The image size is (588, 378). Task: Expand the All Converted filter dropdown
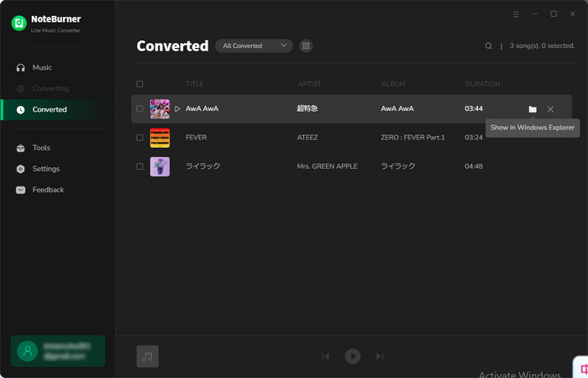(254, 45)
